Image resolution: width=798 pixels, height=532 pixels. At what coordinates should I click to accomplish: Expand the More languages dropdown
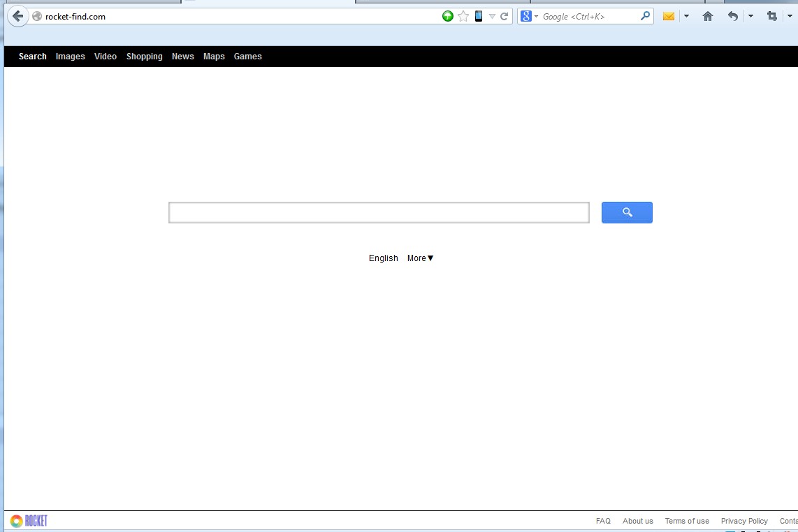(x=421, y=258)
